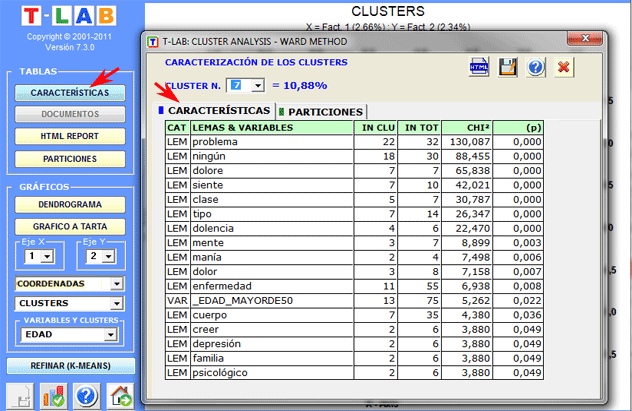Click the LEMAS & VARIABLES column header
This screenshot has height=411, width=632.
(272, 128)
